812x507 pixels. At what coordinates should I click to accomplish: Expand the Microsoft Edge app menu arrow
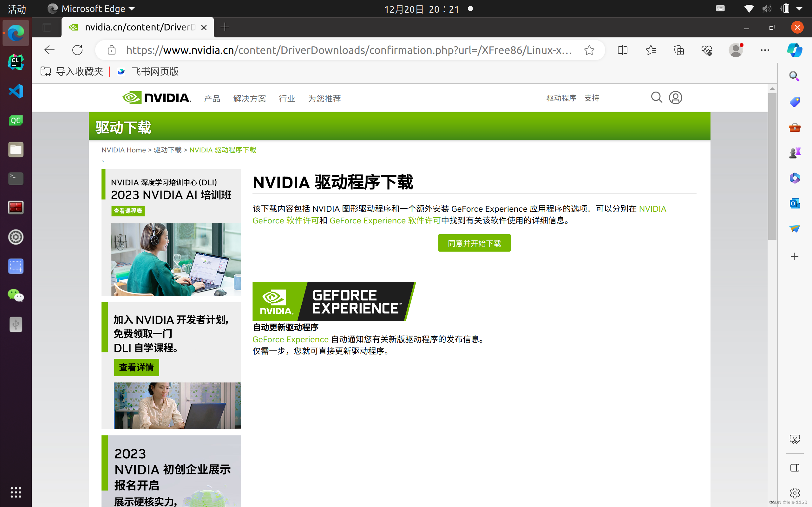click(x=132, y=9)
